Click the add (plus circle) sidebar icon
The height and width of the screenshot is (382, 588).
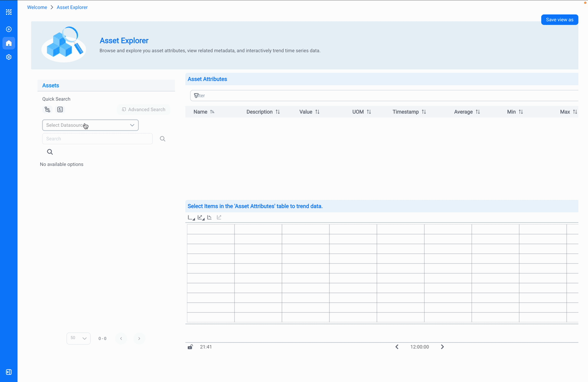pyautogui.click(x=8, y=29)
